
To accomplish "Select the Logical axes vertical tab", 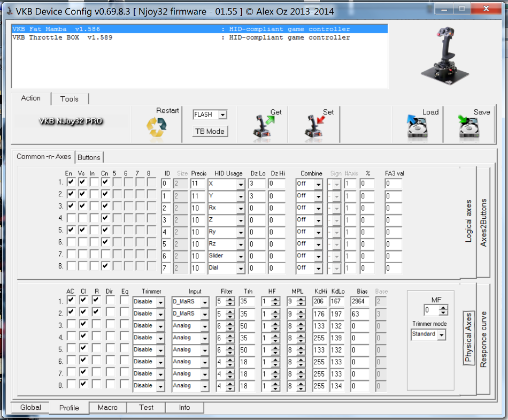I will [468, 222].
